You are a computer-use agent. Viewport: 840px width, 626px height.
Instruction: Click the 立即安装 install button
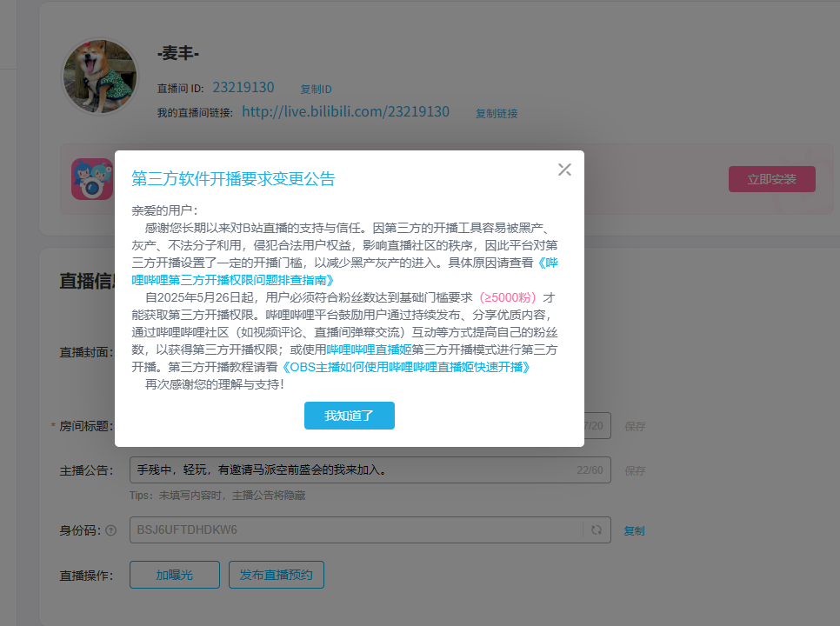[x=772, y=179]
